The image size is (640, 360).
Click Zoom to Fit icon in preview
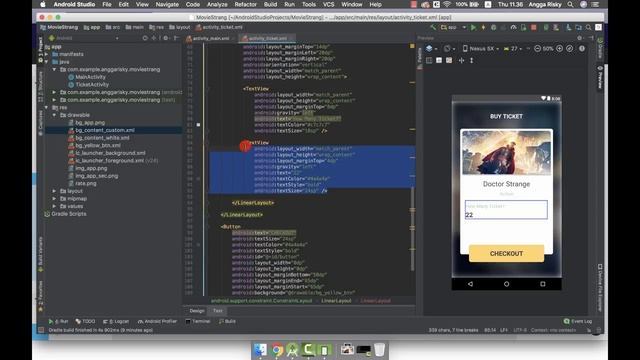[569, 49]
